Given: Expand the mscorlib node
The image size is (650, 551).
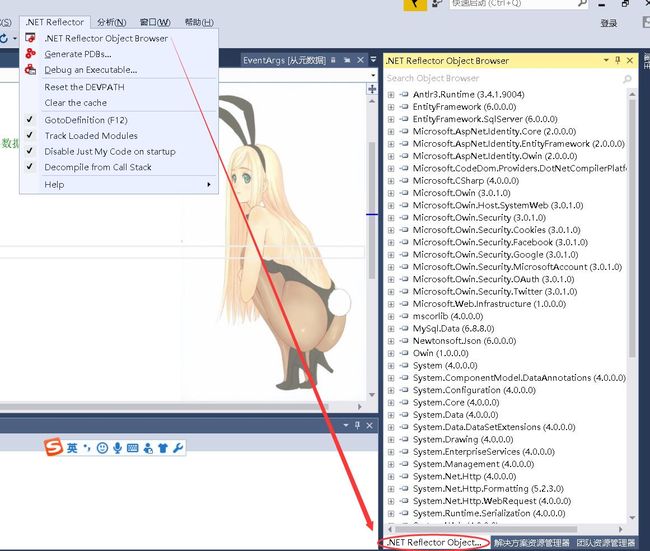Looking at the screenshot, I should pyautogui.click(x=390, y=317).
